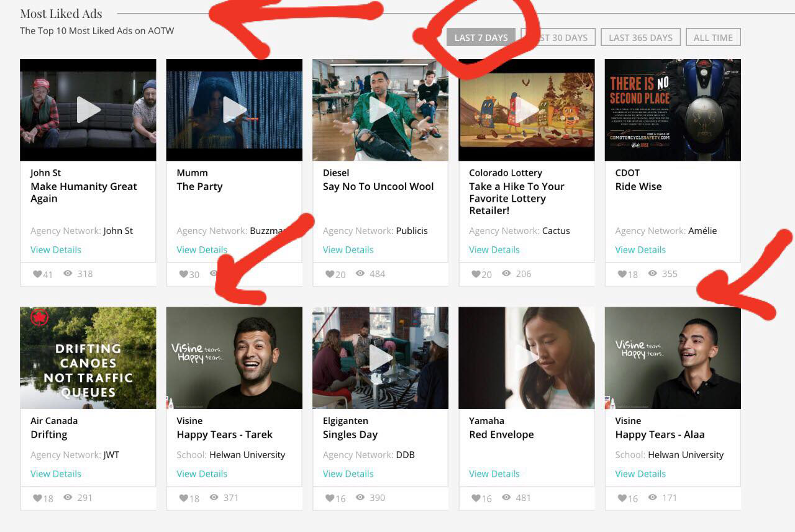Click the 'Ride Wise' title
The width and height of the screenshot is (795, 532).
(638, 186)
